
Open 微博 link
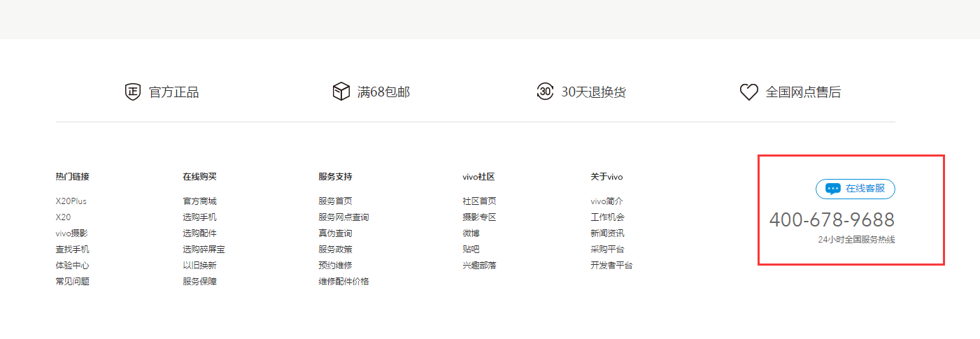[x=471, y=233]
